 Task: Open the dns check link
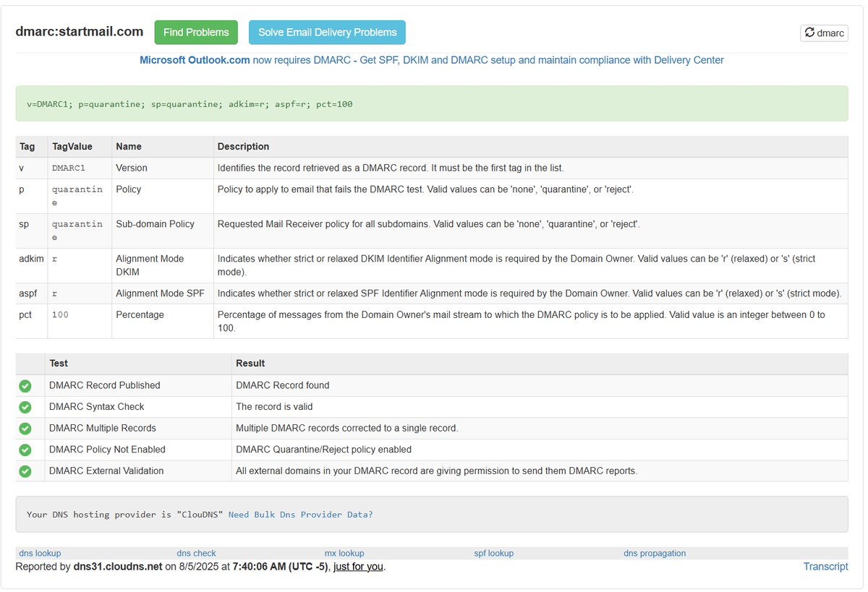click(x=197, y=553)
